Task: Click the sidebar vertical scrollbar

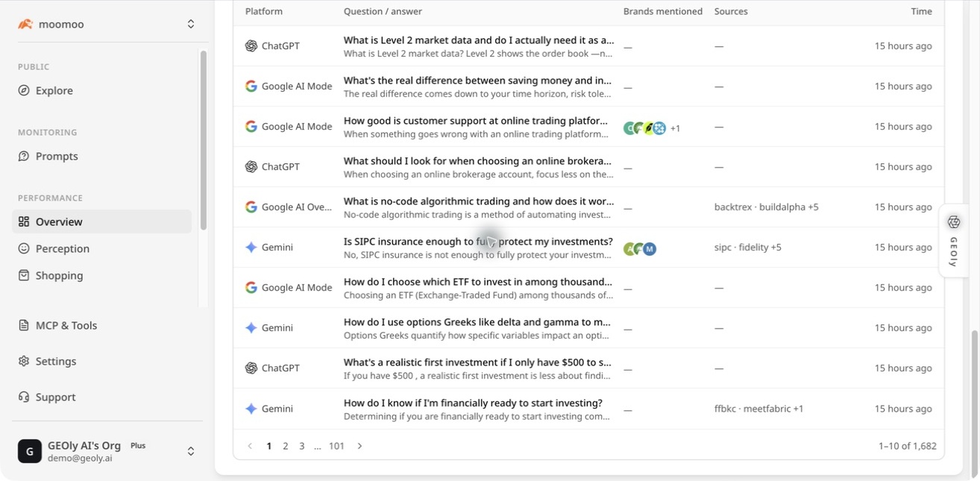Action: 203,140
